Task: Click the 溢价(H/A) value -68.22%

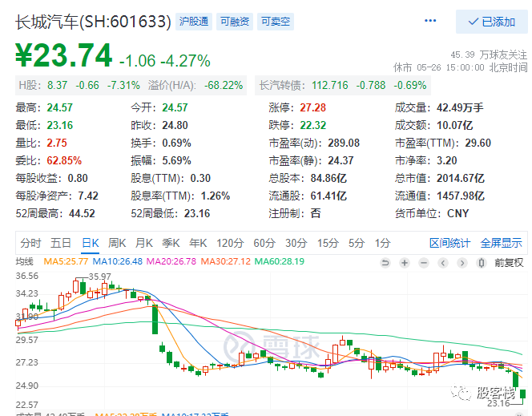Action: (224, 85)
